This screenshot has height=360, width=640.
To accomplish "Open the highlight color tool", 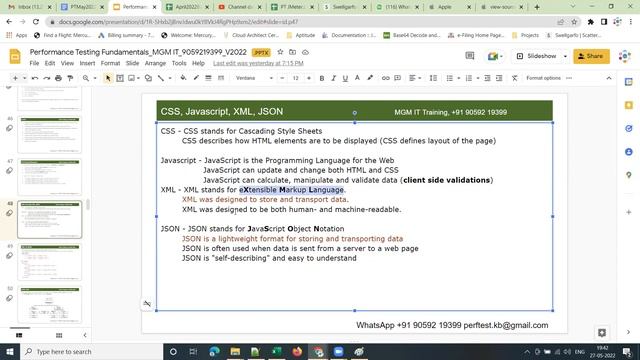I will (x=370, y=78).
